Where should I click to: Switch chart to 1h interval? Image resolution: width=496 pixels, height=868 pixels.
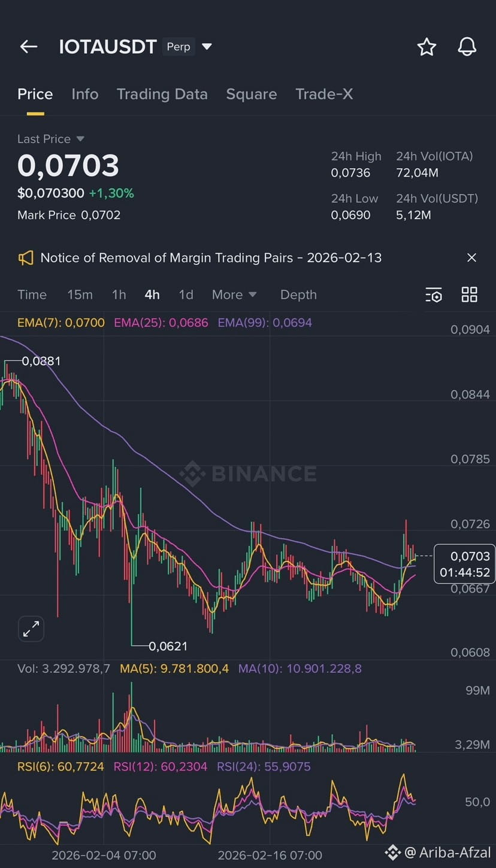(119, 295)
